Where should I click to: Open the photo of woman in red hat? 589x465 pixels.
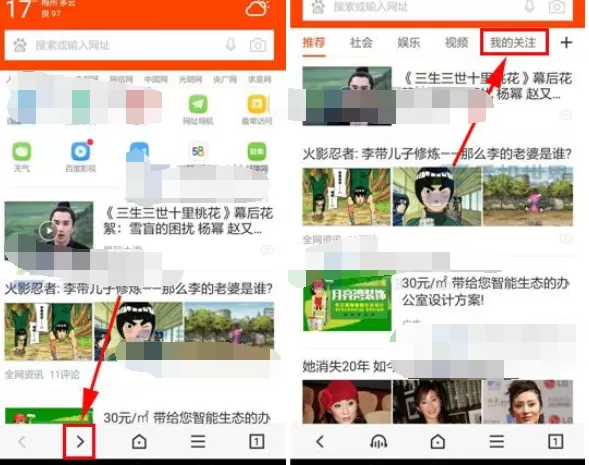coord(346,402)
